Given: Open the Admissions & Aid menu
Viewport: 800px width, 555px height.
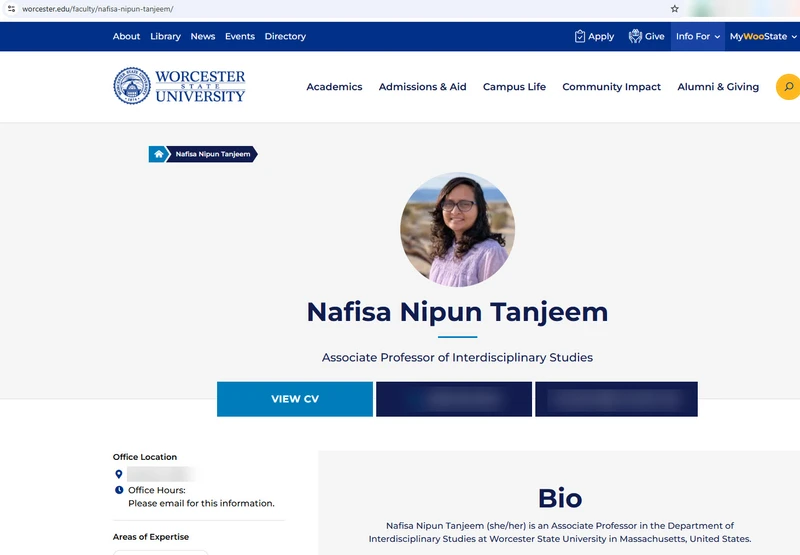Looking at the screenshot, I should tap(422, 87).
